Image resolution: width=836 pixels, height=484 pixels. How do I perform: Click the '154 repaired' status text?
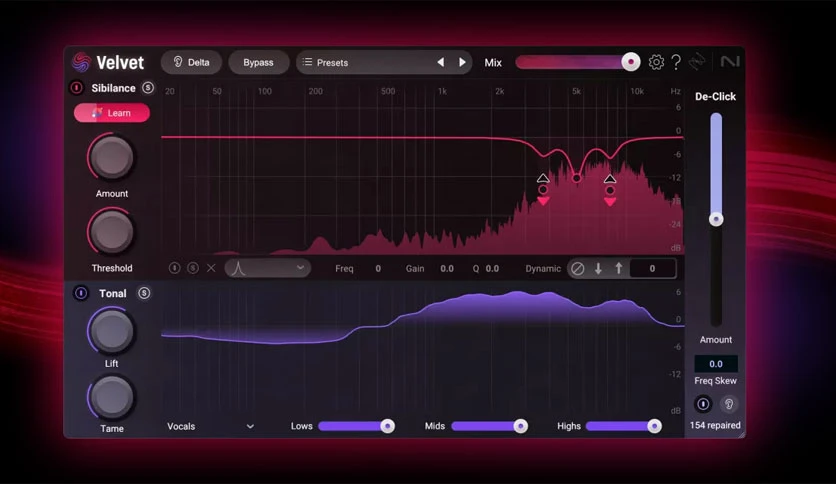[x=715, y=425]
